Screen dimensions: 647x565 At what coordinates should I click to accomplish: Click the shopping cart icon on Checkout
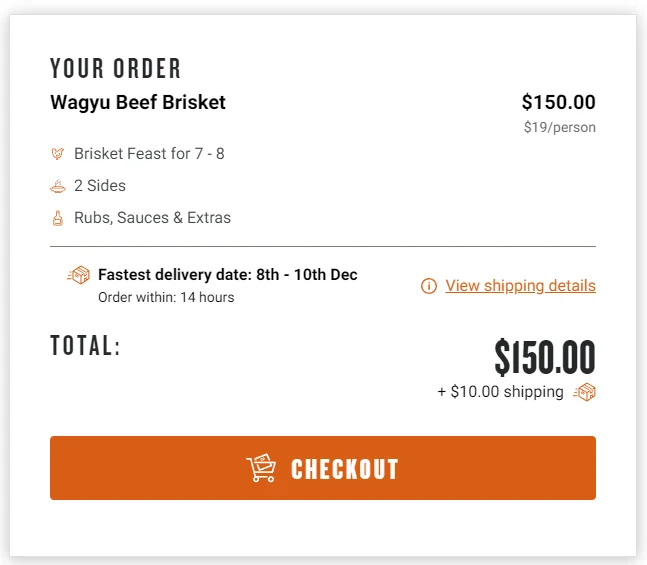[x=261, y=468]
